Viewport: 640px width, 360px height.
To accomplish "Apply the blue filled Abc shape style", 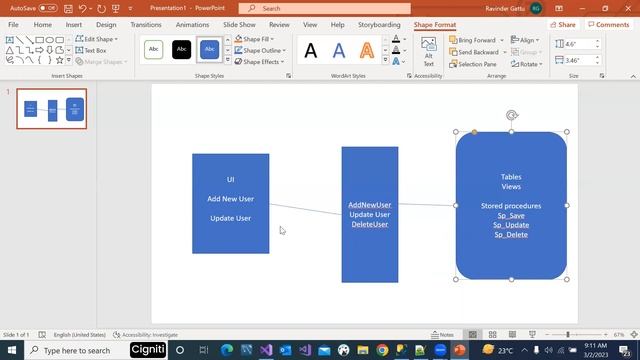I will click(x=209, y=49).
